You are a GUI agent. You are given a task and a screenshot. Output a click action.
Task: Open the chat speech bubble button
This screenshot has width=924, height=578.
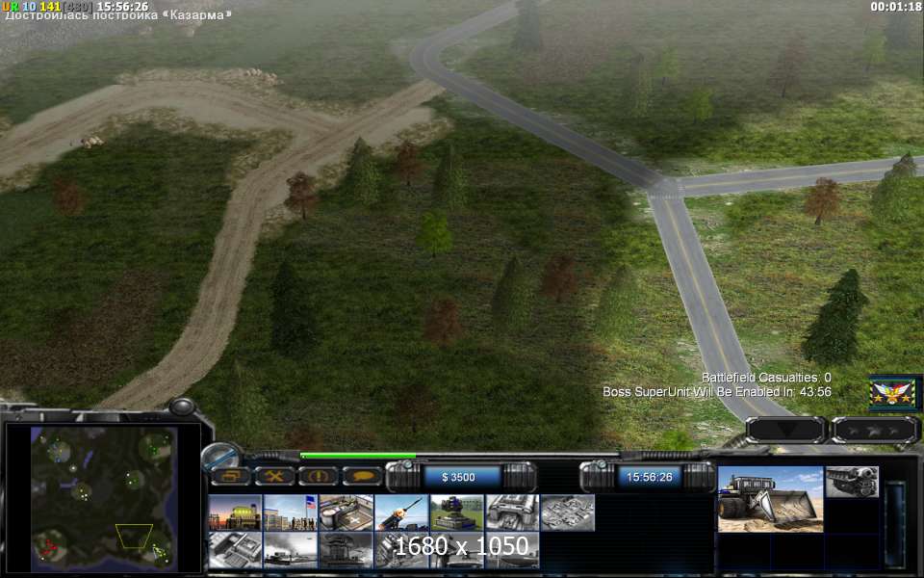(363, 476)
